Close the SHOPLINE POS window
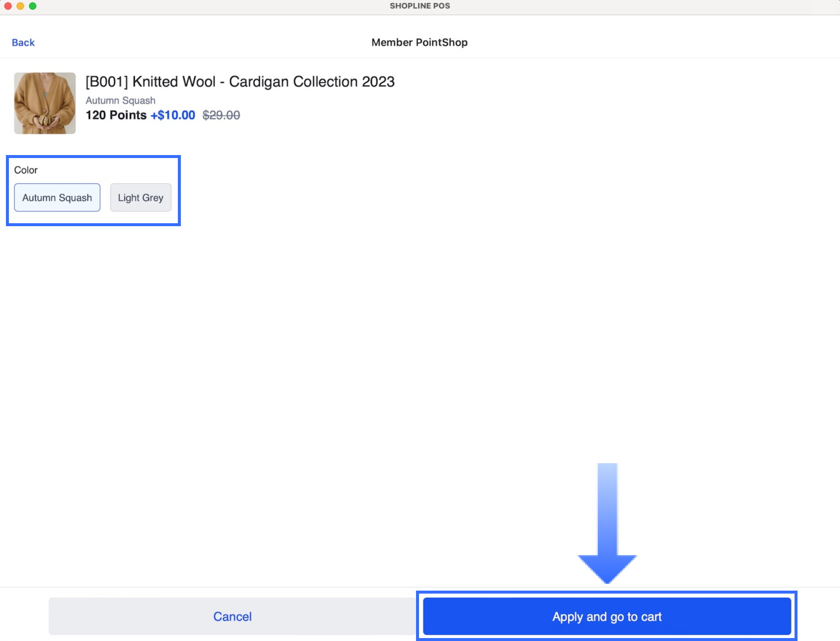Screen dimensions: 840x641 [8, 6]
